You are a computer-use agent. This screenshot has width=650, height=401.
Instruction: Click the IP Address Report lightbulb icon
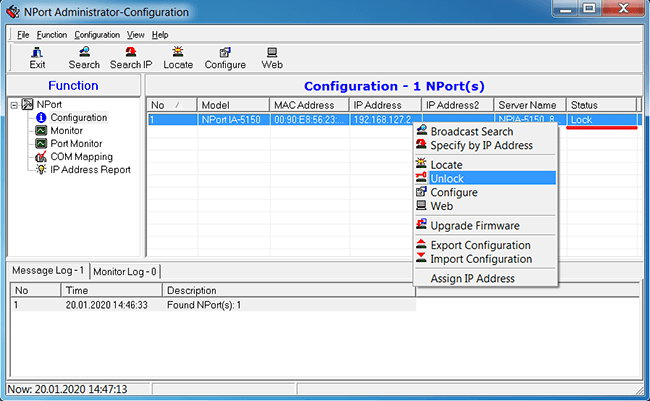41,170
